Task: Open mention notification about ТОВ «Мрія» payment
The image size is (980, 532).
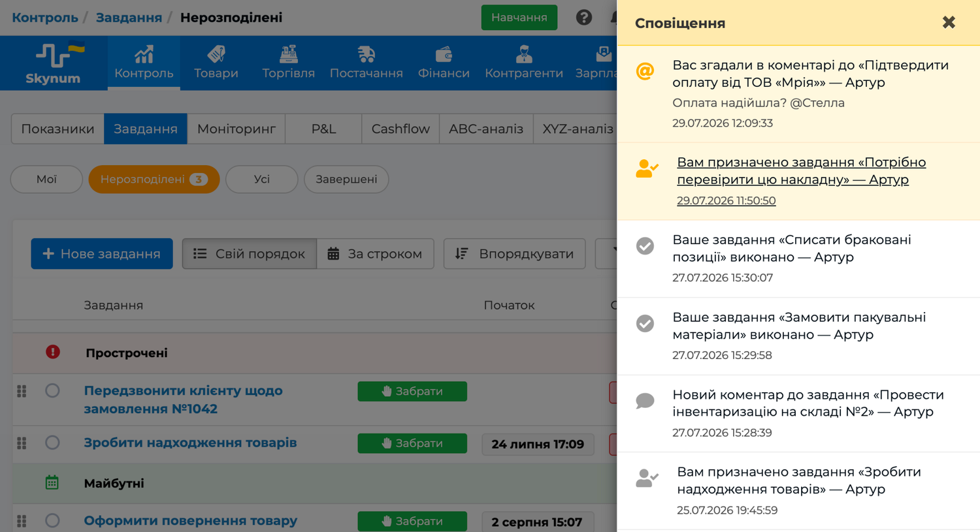Action: coord(798,94)
